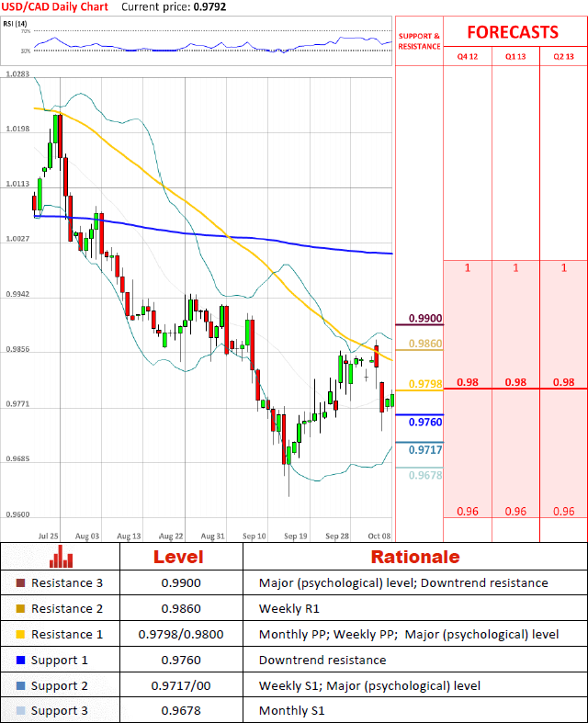Click the Support 1 blue color square
This screenshot has height=723, width=588.
click(x=21, y=660)
